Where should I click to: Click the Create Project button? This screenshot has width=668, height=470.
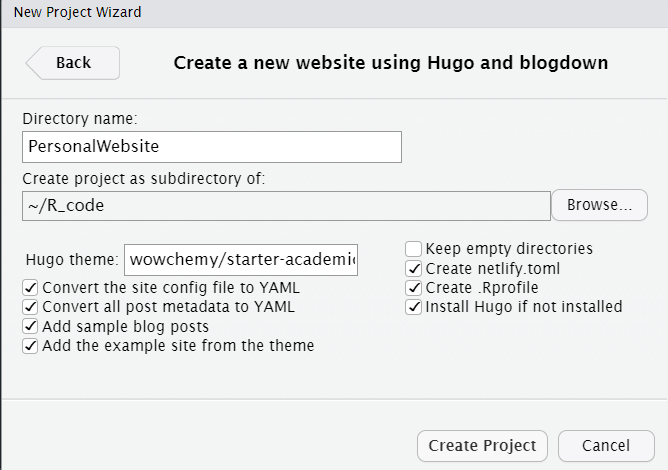[482, 446]
